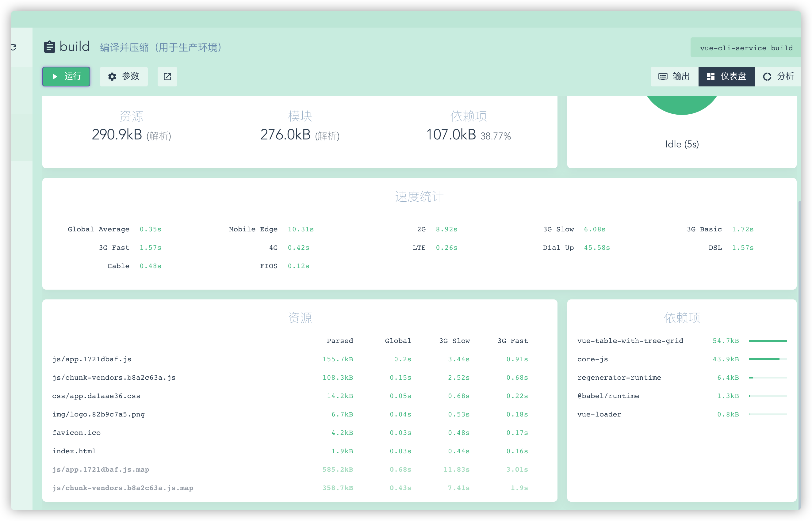The width and height of the screenshot is (812, 521).
Task: Click the Dial Up 45.58s value
Action: [x=597, y=248]
